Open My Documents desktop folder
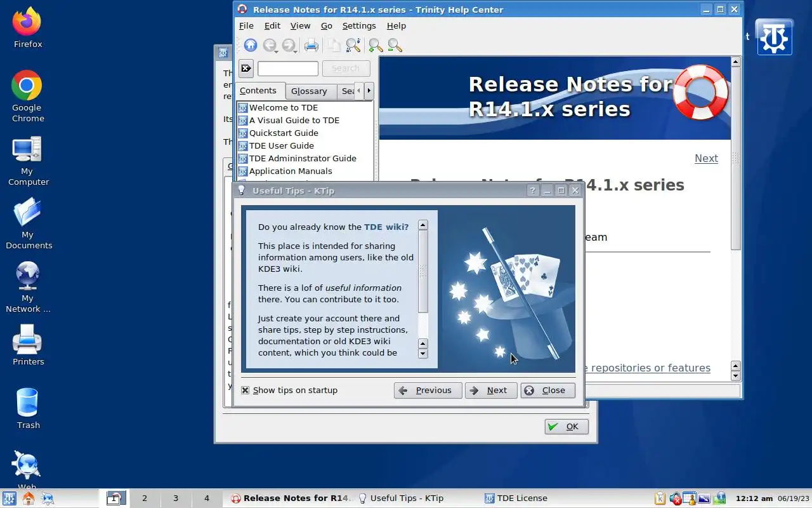 pyautogui.click(x=27, y=213)
